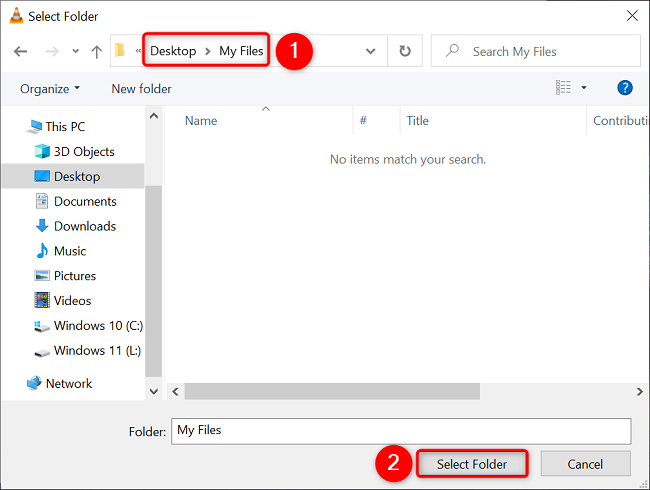Expand the address bar history dropdown
The height and width of the screenshot is (490, 650).
coord(371,51)
